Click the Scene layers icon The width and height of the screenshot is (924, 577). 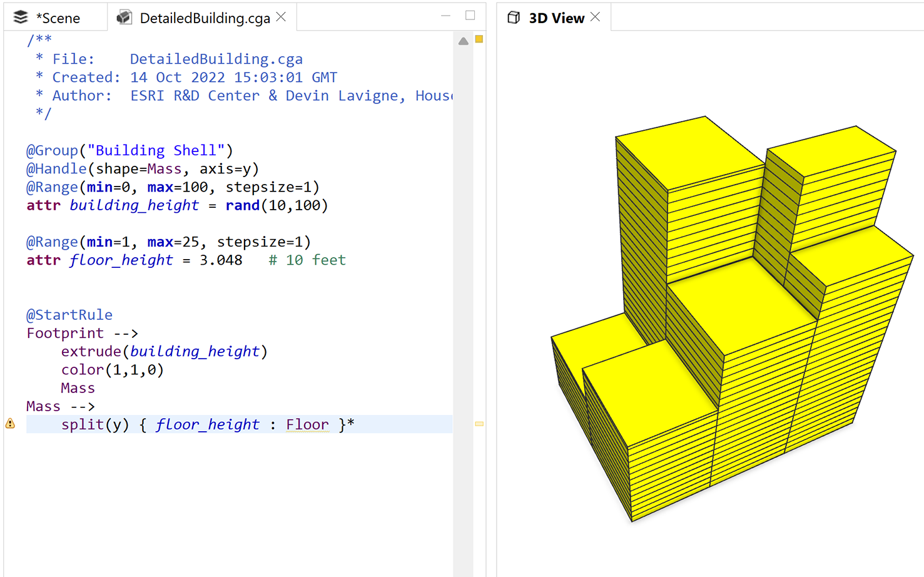[x=21, y=18]
